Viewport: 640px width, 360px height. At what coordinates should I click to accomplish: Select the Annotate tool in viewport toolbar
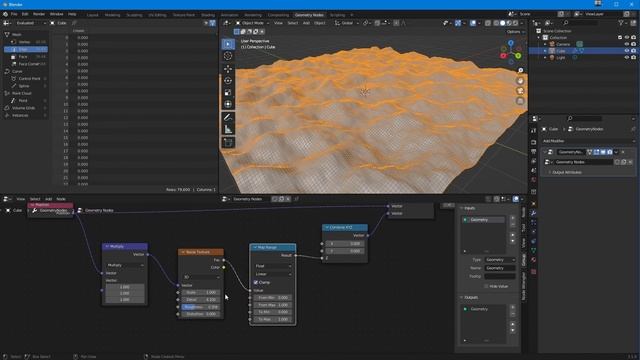[228, 118]
